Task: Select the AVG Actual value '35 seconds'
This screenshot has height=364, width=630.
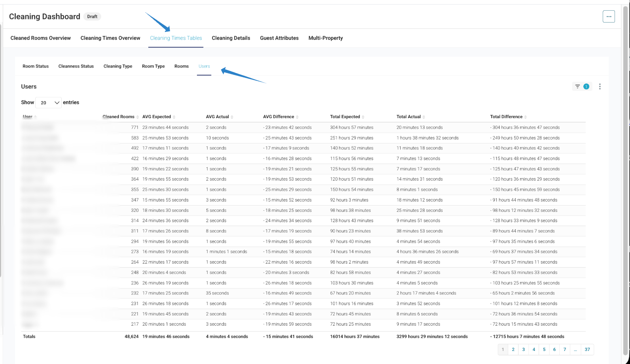Action: [218, 293]
